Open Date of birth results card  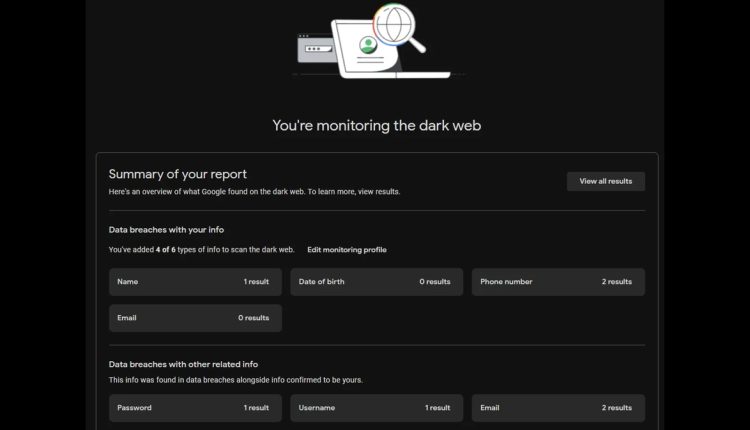coord(376,282)
